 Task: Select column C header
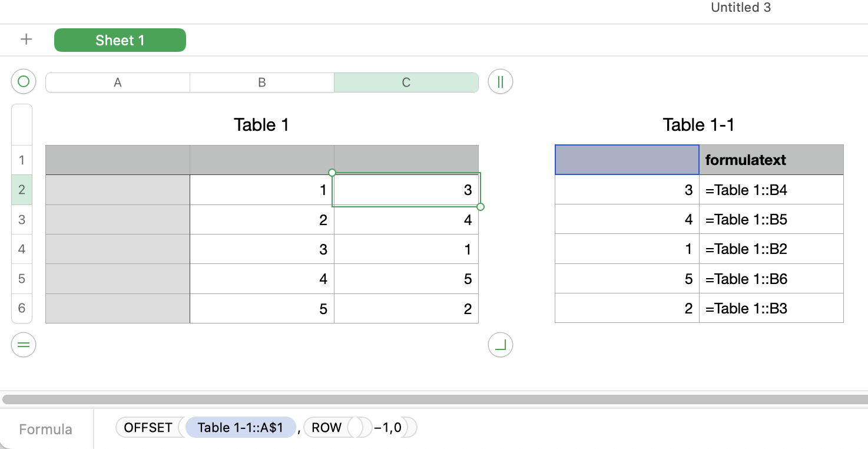click(406, 82)
